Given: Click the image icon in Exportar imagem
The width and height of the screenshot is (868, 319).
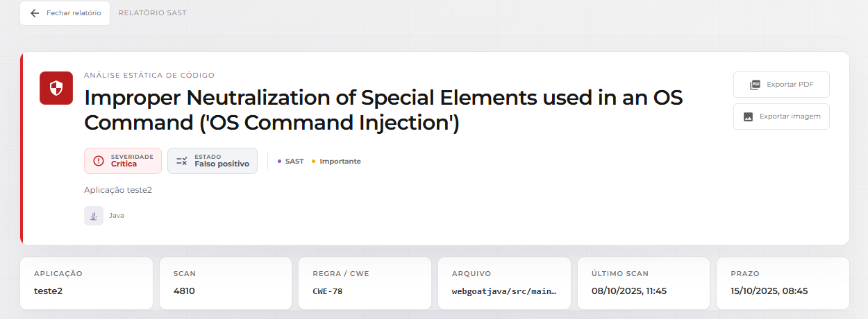Looking at the screenshot, I should click(748, 117).
